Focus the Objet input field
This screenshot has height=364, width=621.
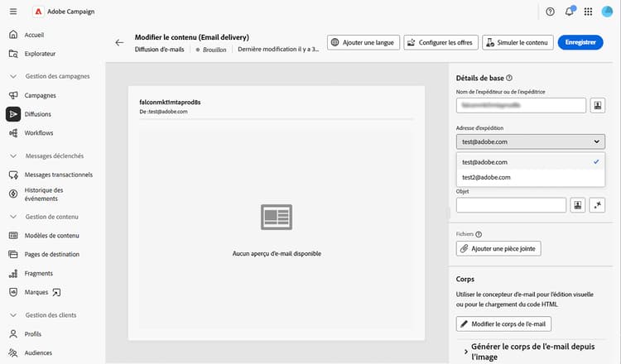[511, 205]
